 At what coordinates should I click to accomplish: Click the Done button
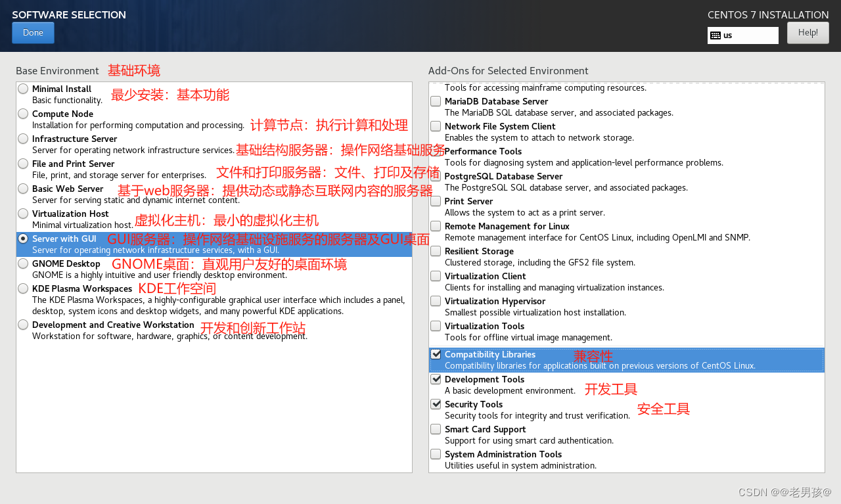(x=33, y=33)
